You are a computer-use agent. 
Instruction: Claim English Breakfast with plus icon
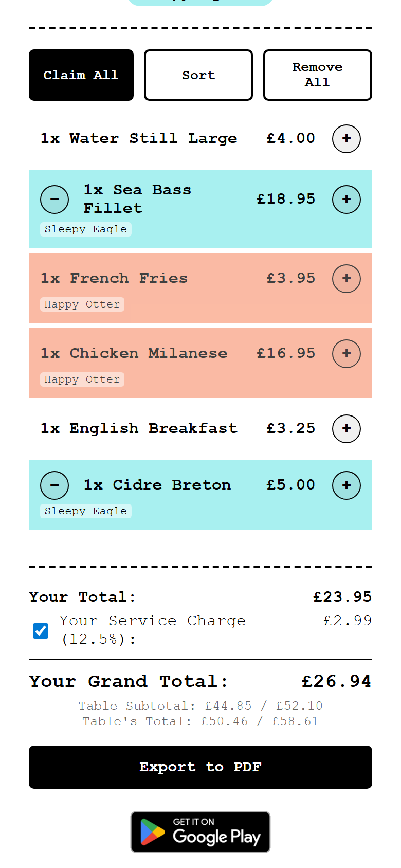click(347, 429)
